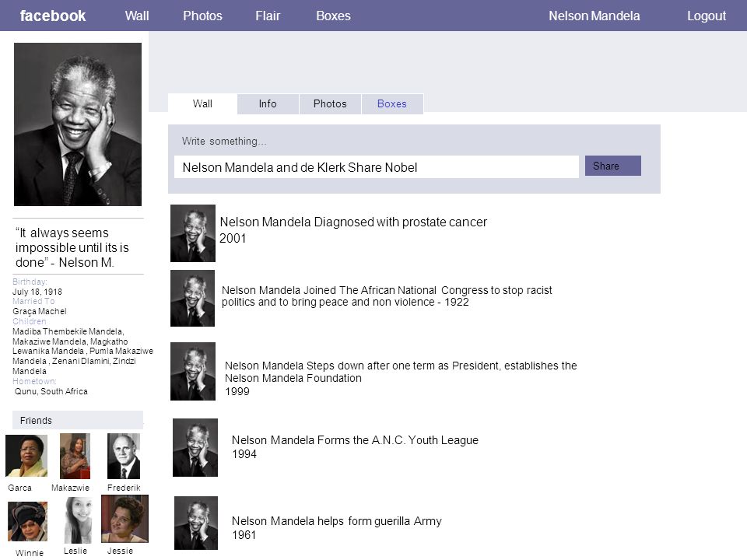Open friend Jessie's photo

point(124,519)
